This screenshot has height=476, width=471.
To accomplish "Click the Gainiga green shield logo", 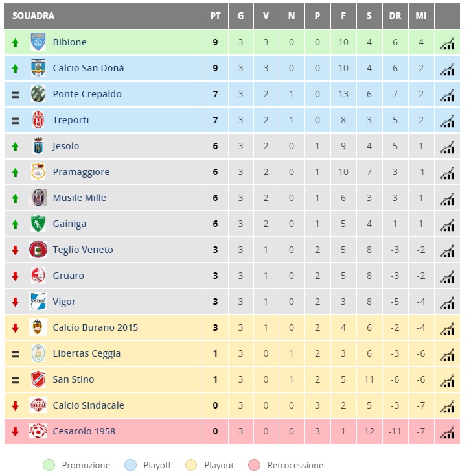I will pos(38,224).
